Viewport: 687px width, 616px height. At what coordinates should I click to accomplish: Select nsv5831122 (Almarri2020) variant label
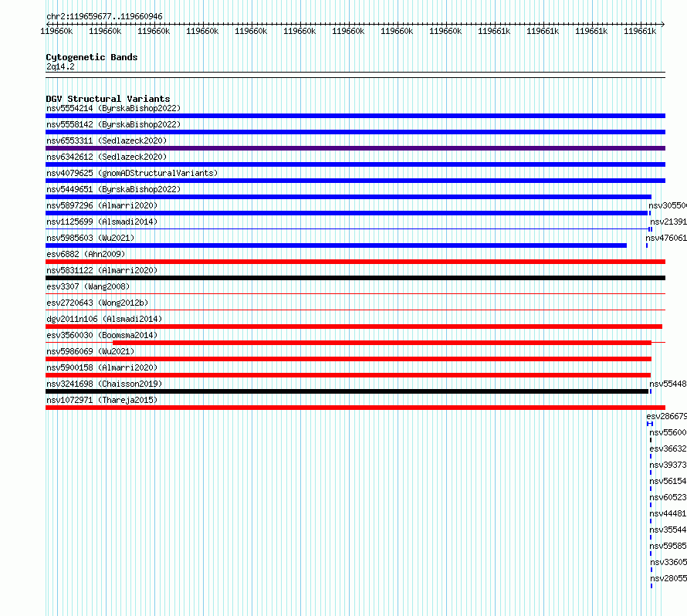tap(102, 270)
